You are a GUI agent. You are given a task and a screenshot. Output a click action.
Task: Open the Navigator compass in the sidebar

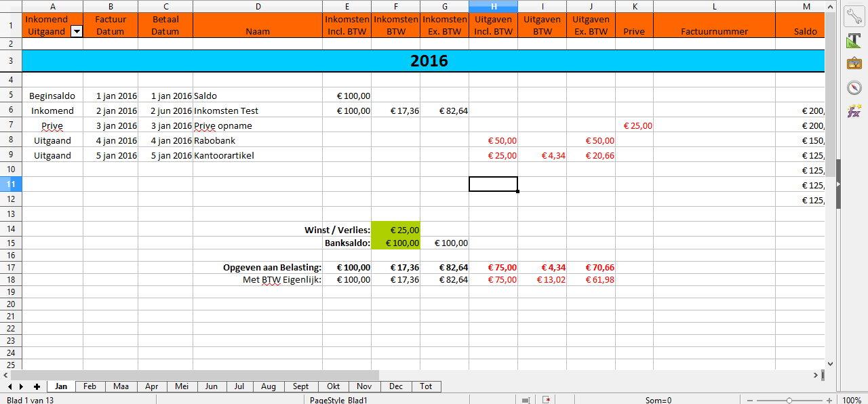pyautogui.click(x=854, y=87)
